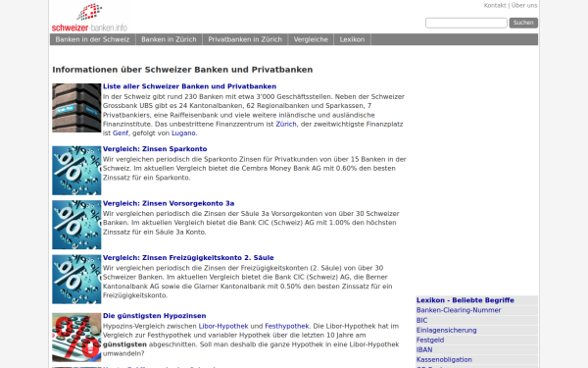Focus the search input field
The height and width of the screenshot is (368, 588).
tap(466, 23)
